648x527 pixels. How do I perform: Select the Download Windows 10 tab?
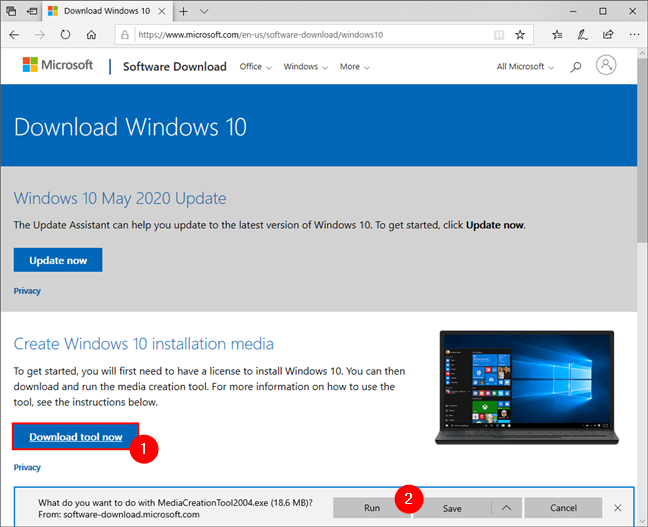107,11
